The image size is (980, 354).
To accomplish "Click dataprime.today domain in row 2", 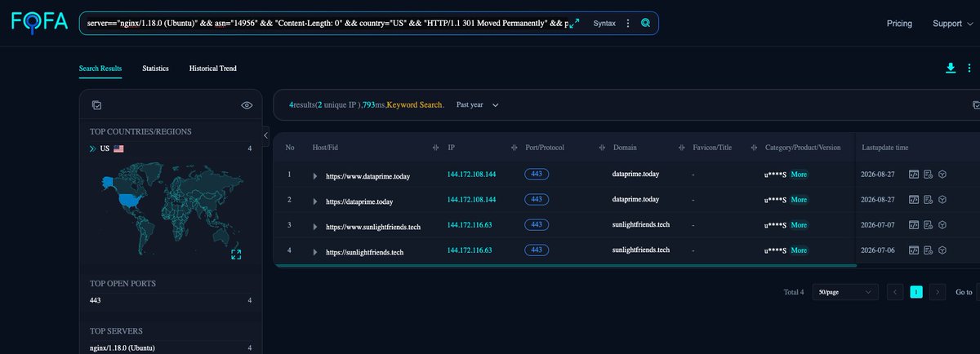I will [636, 199].
